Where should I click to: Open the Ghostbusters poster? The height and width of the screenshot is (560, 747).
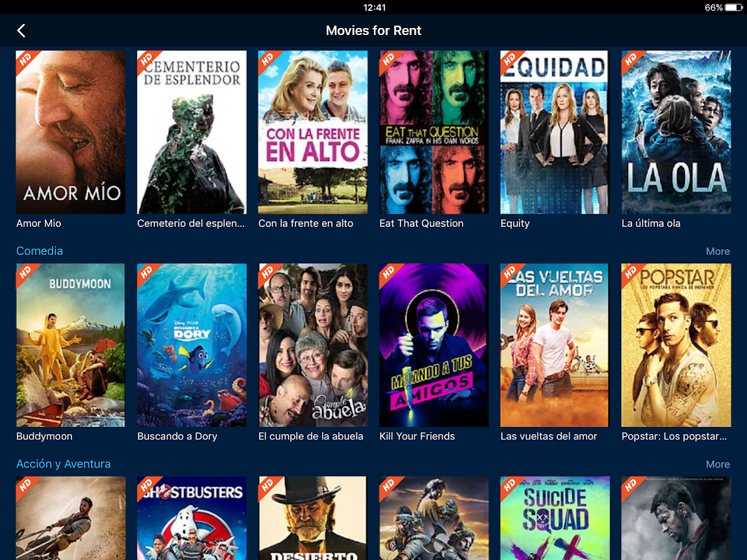(x=192, y=518)
